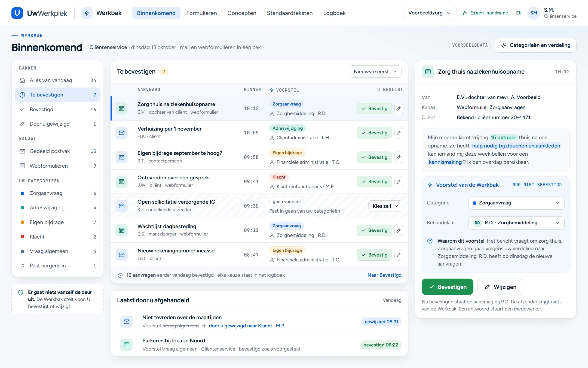
Task: Filter by Eigen bijdrage category with orange dot
Action: click(x=57, y=222)
